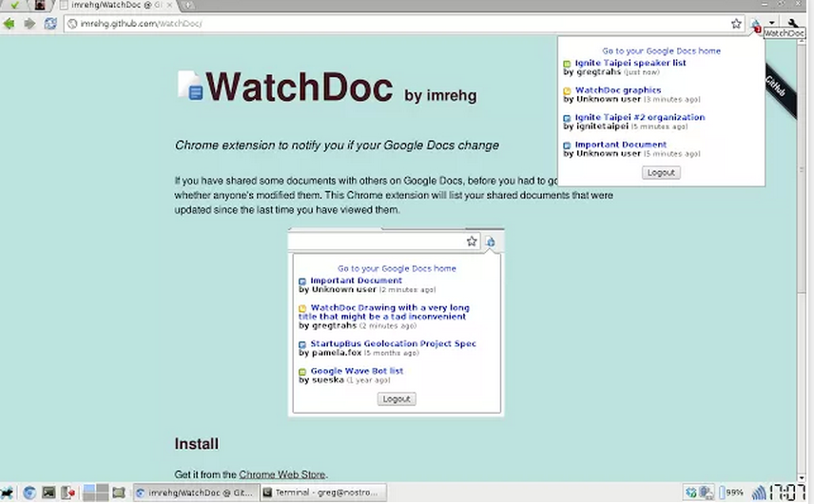This screenshot has height=504, width=814.
Task: Click the tagline 'Chrome extension to notify you...'
Action: point(337,145)
